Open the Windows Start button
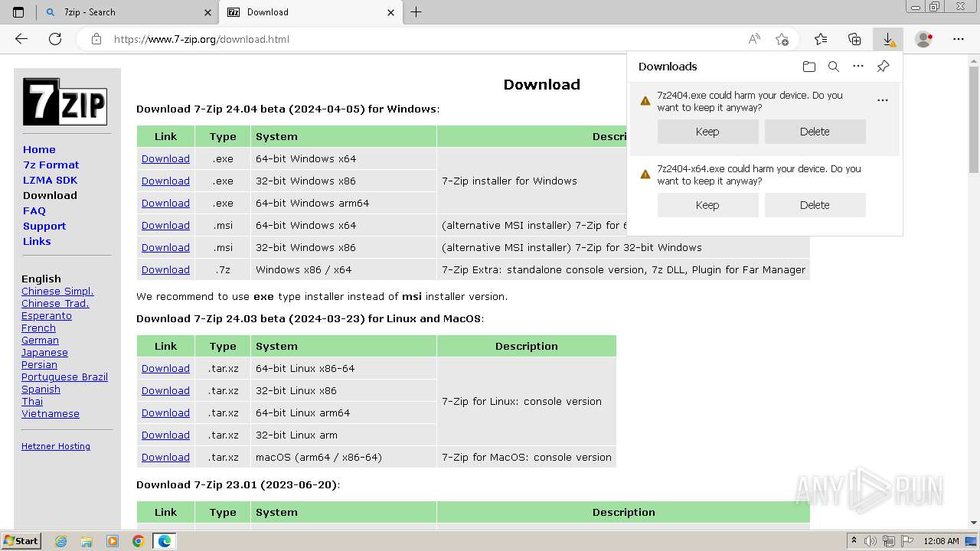The width and height of the screenshot is (980, 551). pos(21,540)
